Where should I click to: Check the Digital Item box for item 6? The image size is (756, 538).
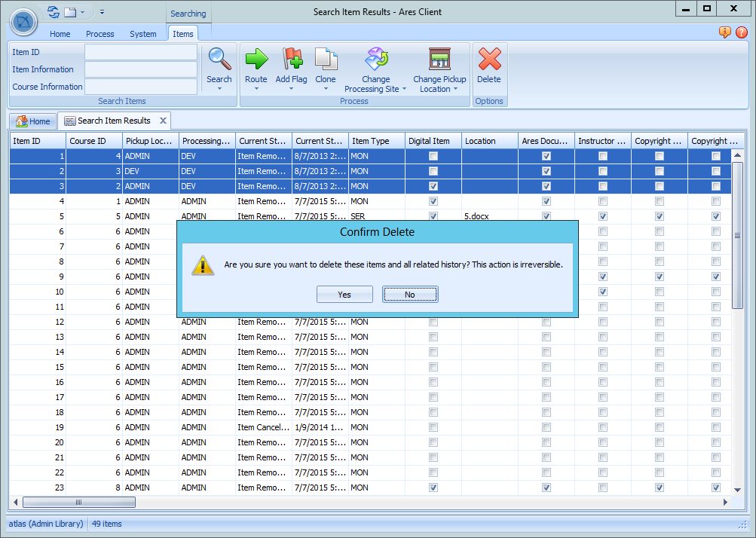(432, 231)
